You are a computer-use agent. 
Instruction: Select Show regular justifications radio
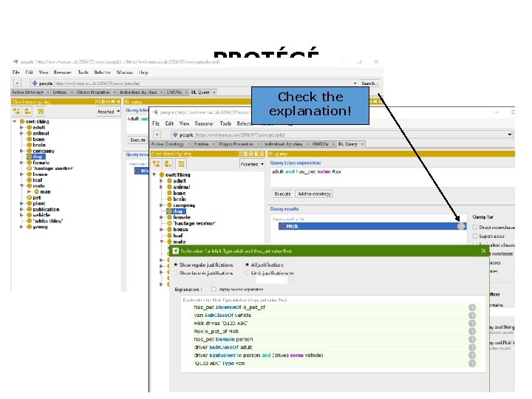(x=176, y=265)
